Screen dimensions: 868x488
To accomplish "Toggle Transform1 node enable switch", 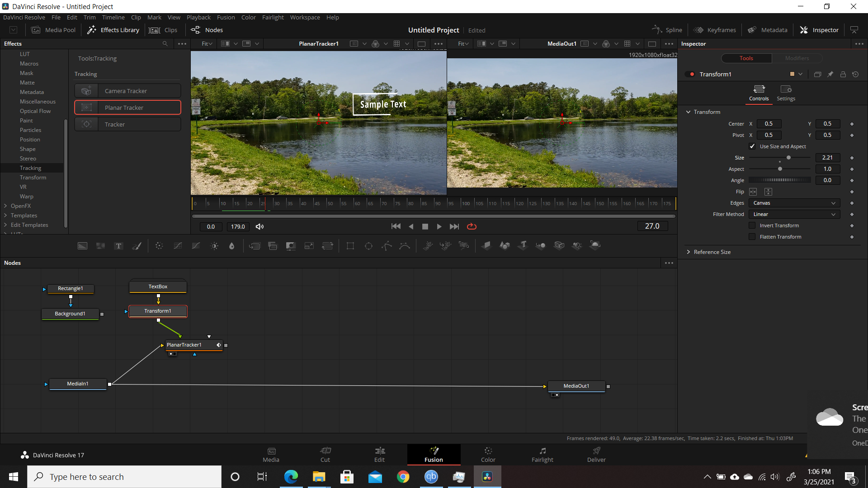I will point(690,74).
